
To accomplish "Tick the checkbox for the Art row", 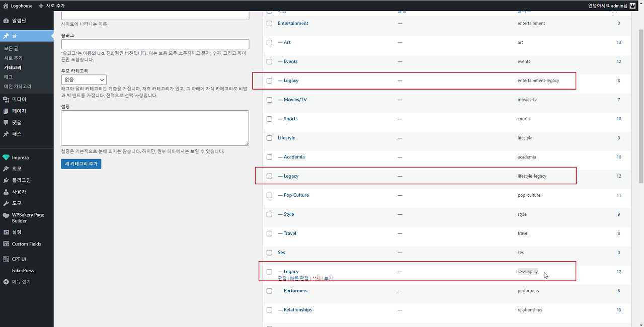I will coord(269,42).
